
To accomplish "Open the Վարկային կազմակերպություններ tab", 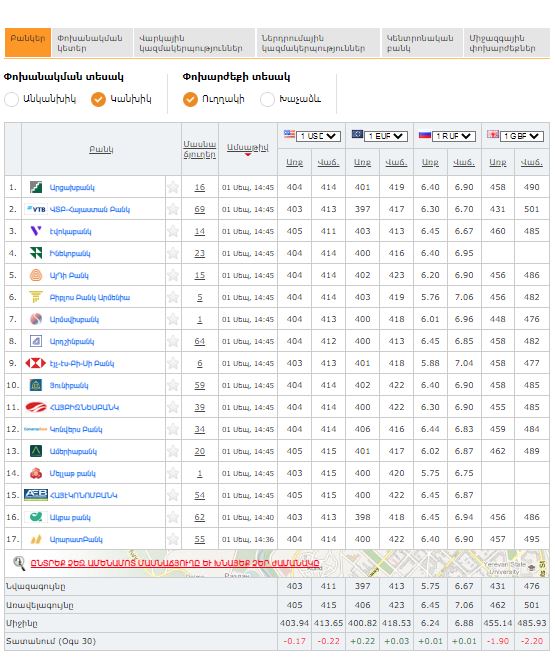I will click(194, 42).
